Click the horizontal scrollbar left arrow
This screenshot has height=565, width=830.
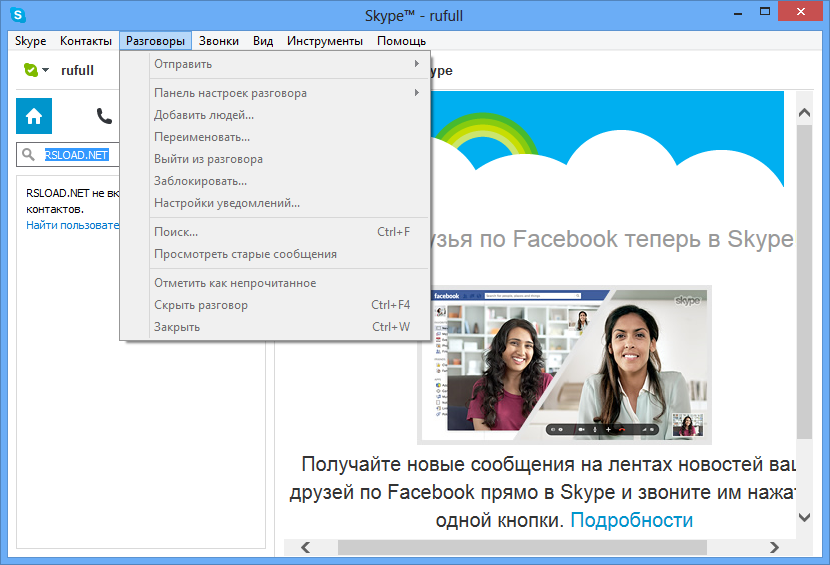(306, 547)
